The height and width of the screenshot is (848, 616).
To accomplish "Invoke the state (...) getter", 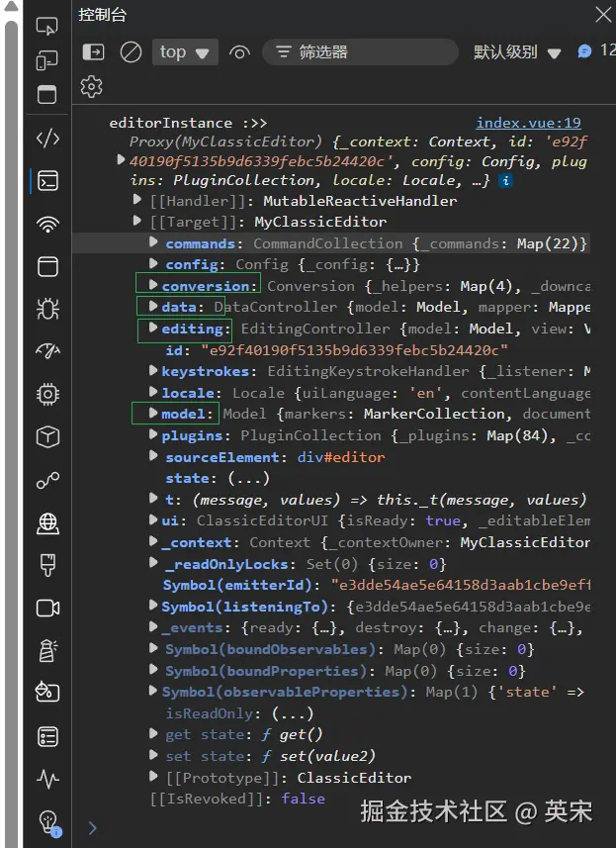I will (248, 479).
